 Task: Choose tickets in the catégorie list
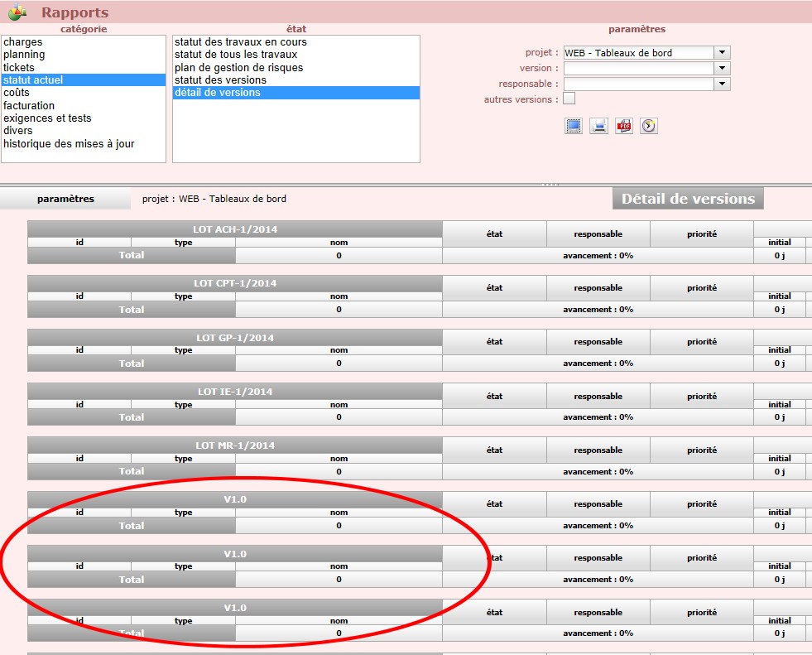click(x=19, y=68)
